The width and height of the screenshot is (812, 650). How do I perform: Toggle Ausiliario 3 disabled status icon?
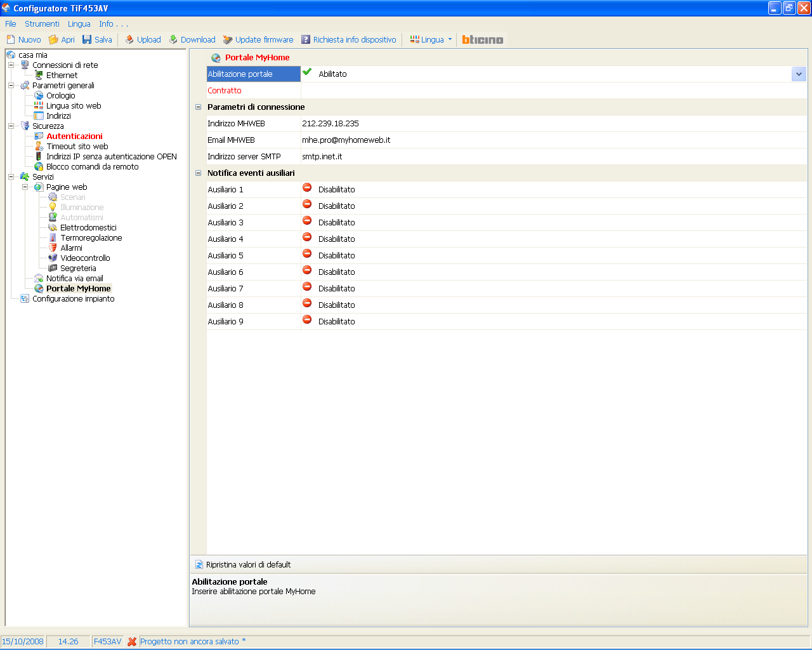tap(307, 221)
